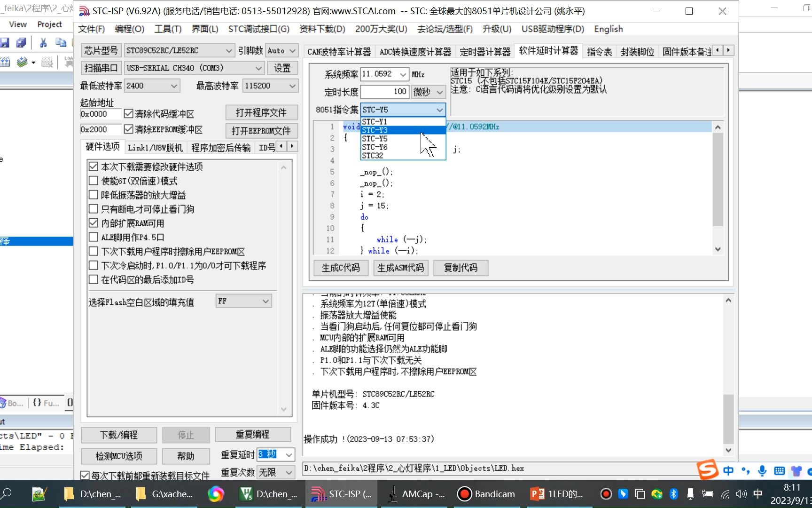Check 只有断电才可停止看门狗 option

[94, 209]
